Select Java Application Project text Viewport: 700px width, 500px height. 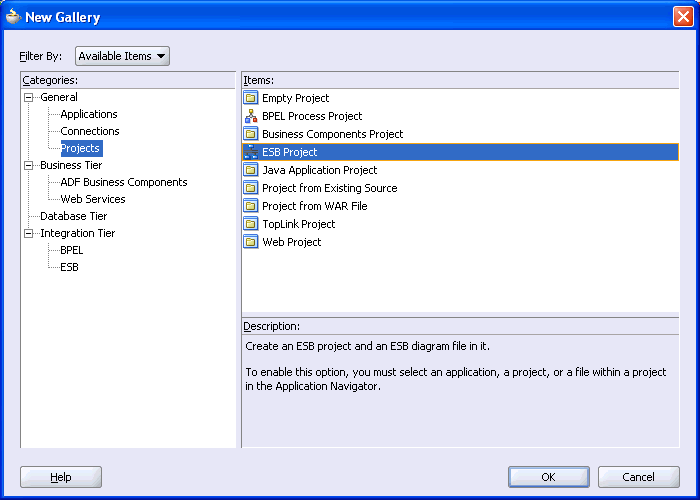pos(320,170)
